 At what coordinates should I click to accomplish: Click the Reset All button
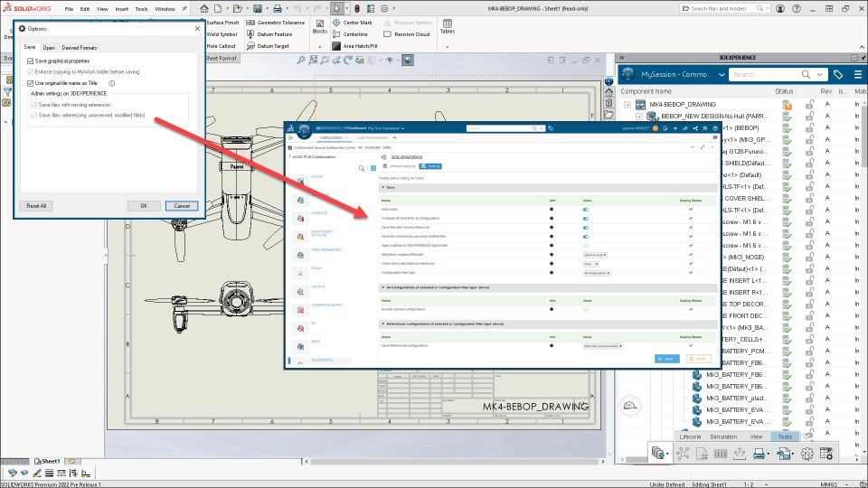point(36,206)
